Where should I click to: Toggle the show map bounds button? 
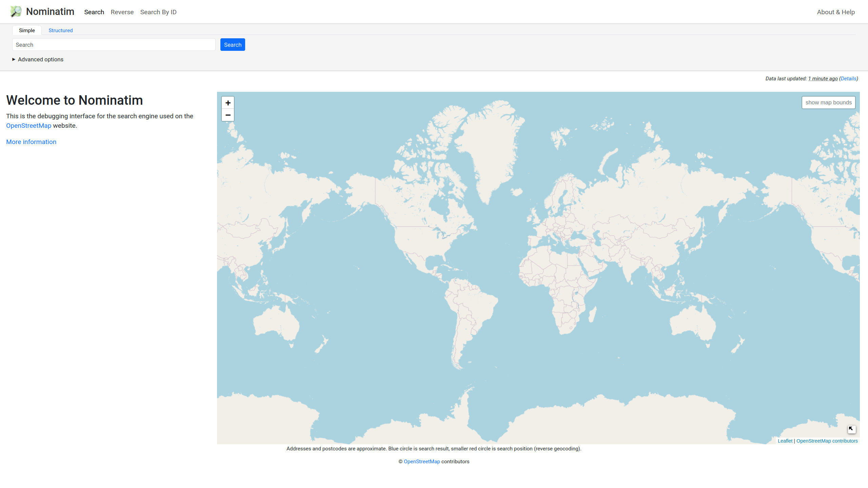click(x=828, y=102)
